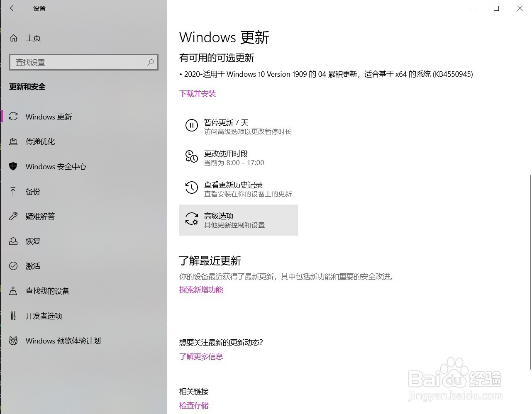
Task: Click 暂停更新 7 天 option
Action: [x=239, y=127]
